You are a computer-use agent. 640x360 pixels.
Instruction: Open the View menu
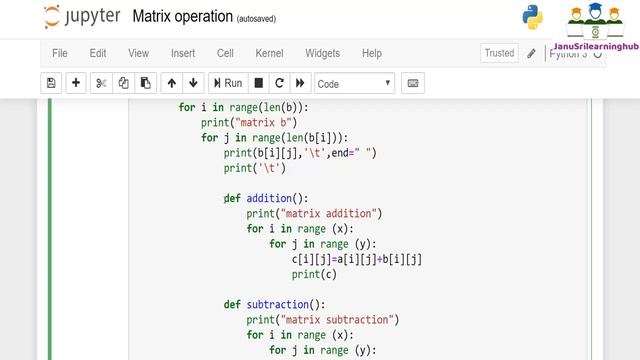pyautogui.click(x=138, y=53)
